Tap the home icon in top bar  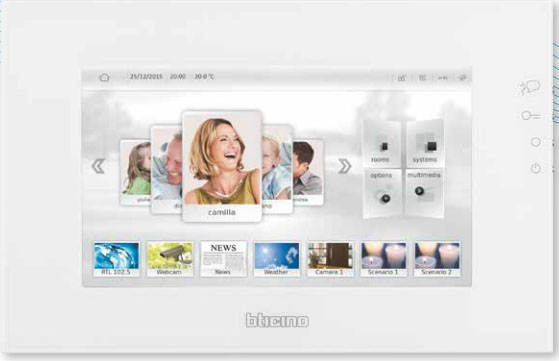coord(104,77)
